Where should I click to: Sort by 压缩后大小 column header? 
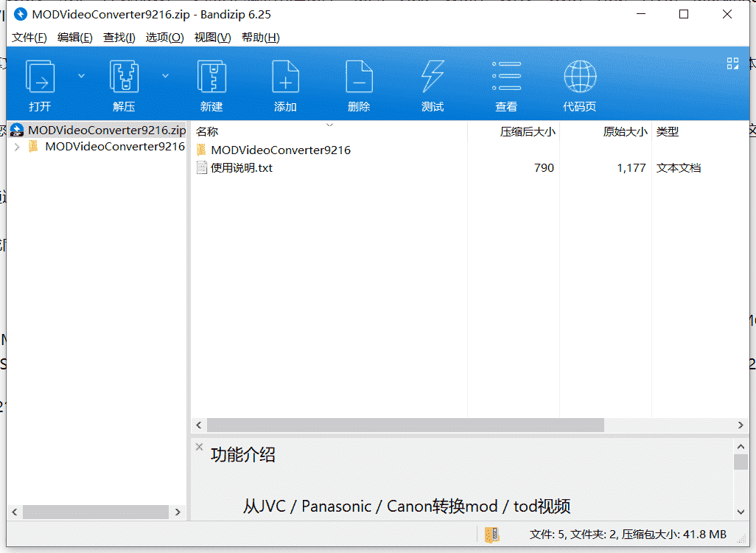pyautogui.click(x=528, y=132)
